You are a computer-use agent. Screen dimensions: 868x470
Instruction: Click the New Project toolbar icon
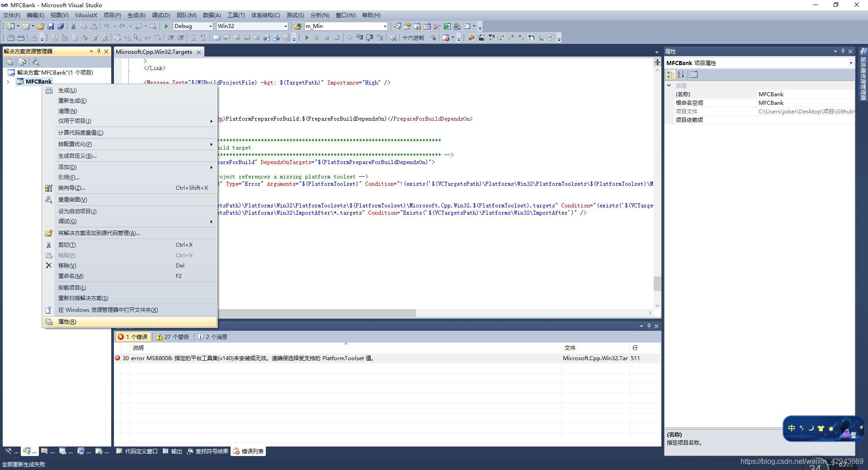[x=10, y=26]
